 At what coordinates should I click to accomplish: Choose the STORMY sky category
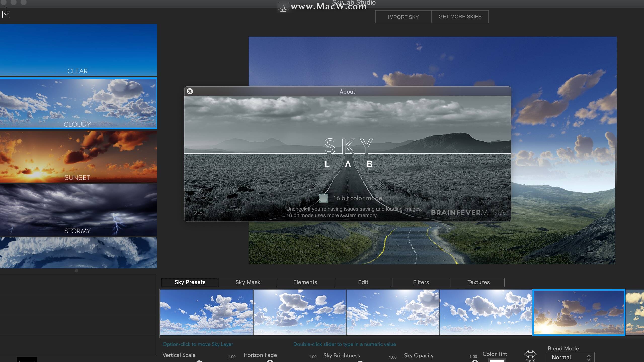(78, 210)
